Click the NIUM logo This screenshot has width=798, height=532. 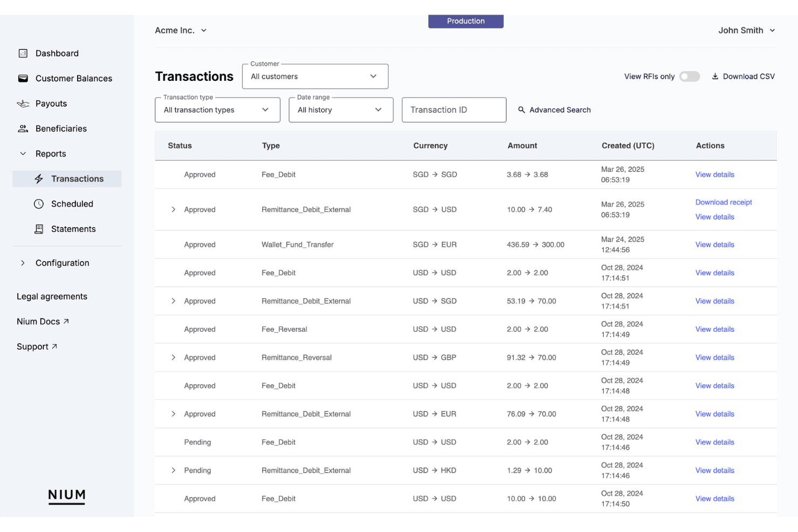[67, 496]
